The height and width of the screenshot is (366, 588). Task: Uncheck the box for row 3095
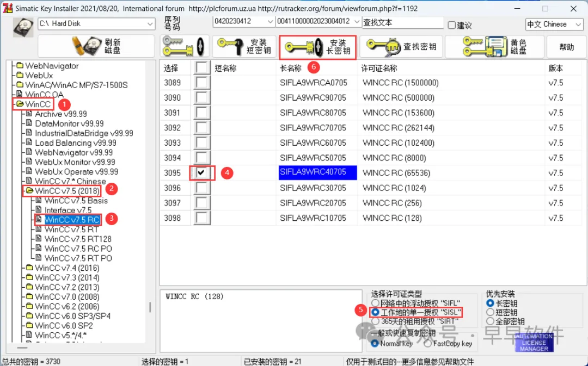coord(202,173)
